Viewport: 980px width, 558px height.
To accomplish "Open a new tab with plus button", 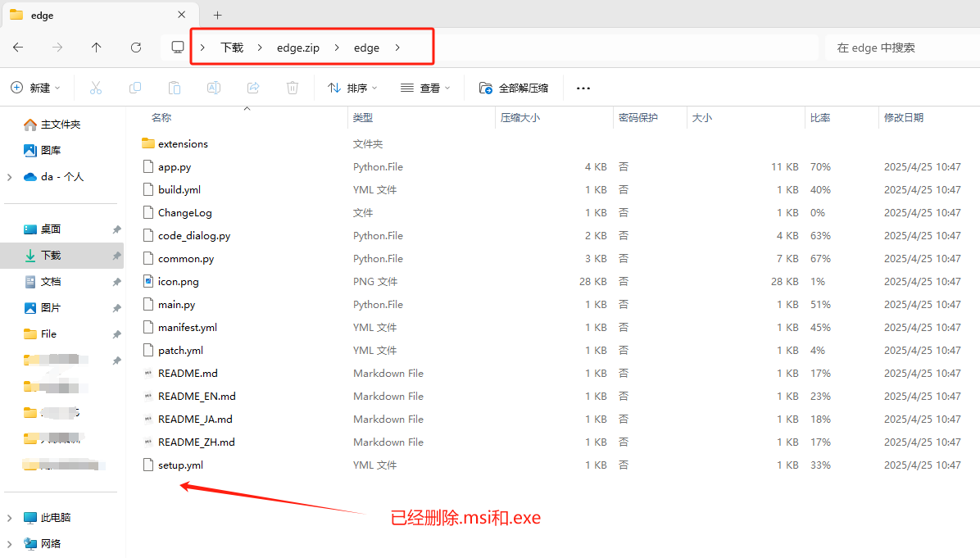I will tap(217, 15).
